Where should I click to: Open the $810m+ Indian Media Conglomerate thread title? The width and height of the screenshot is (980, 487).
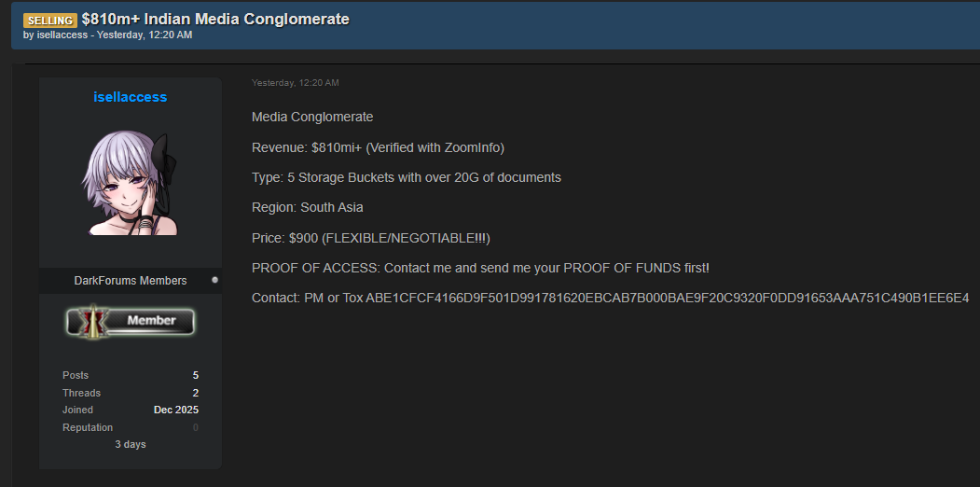215,19
